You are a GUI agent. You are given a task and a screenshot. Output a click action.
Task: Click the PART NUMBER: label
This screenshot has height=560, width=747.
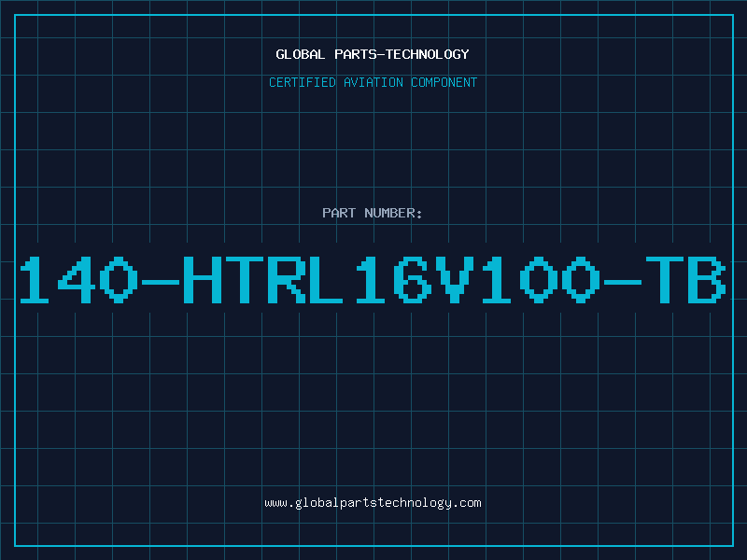pyautogui.click(x=372, y=213)
